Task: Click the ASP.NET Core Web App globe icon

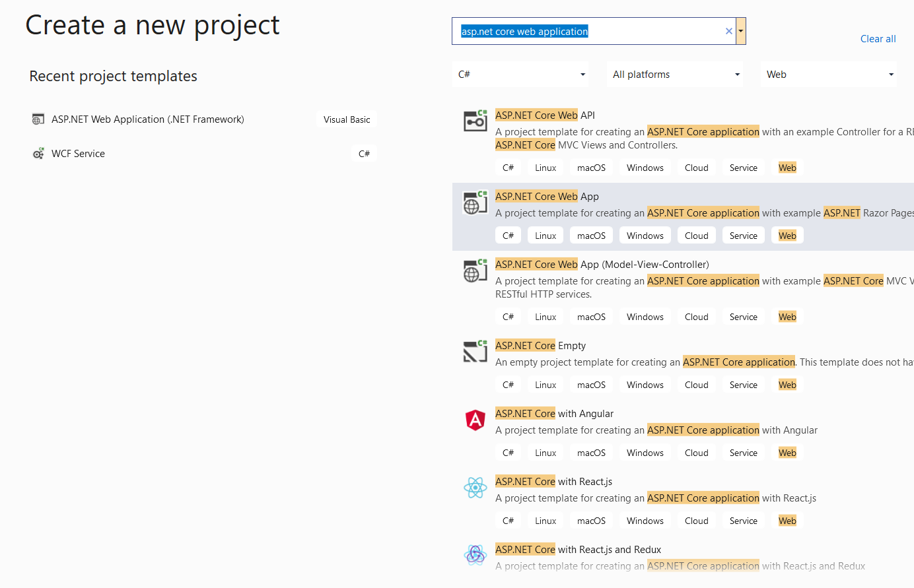Action: 475,203
